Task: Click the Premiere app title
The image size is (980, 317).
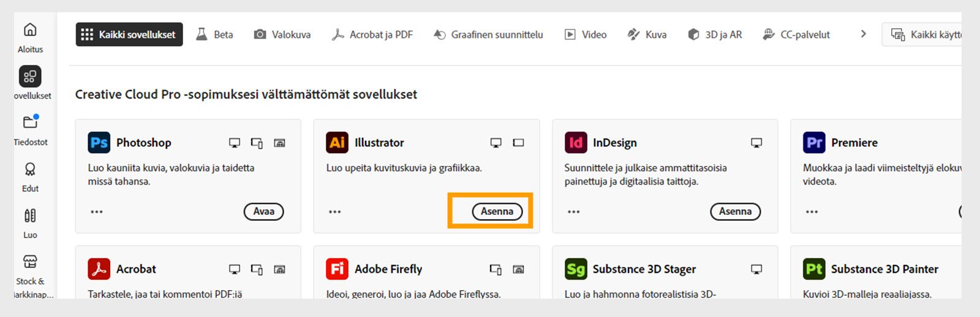Action: coord(854,143)
